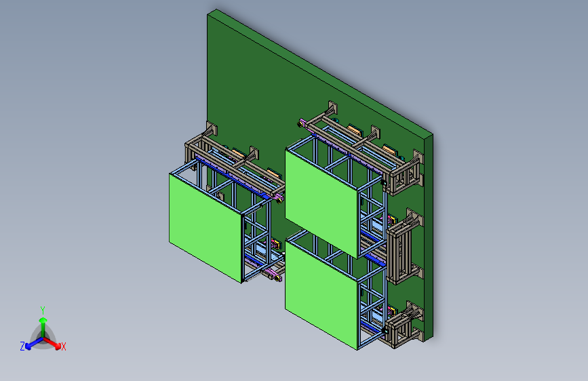Image resolution: width=588 pixels, height=381 pixels.
Task: Click the blue Z axis of the triad
Action: 34,344
